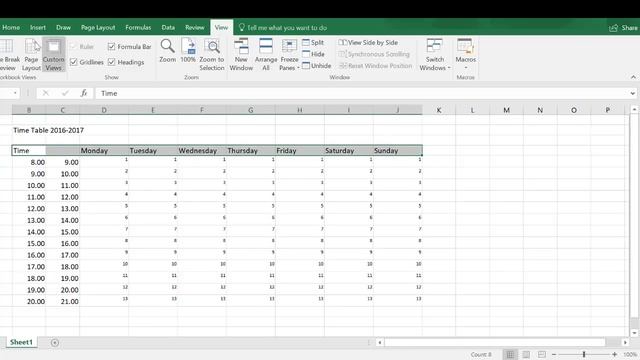This screenshot has height=360, width=640.
Task: Open the Home tab
Action: (x=11, y=27)
